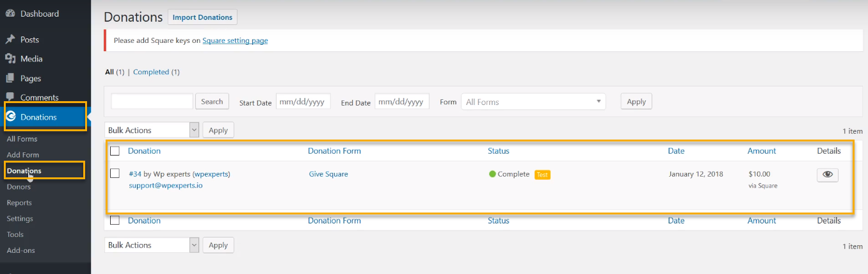Click the 'via Square' text
This screenshot has height=274, width=868.
(x=763, y=186)
